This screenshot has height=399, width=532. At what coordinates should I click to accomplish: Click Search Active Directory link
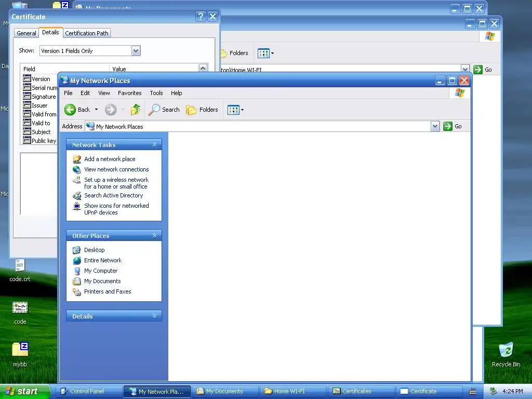(x=114, y=195)
